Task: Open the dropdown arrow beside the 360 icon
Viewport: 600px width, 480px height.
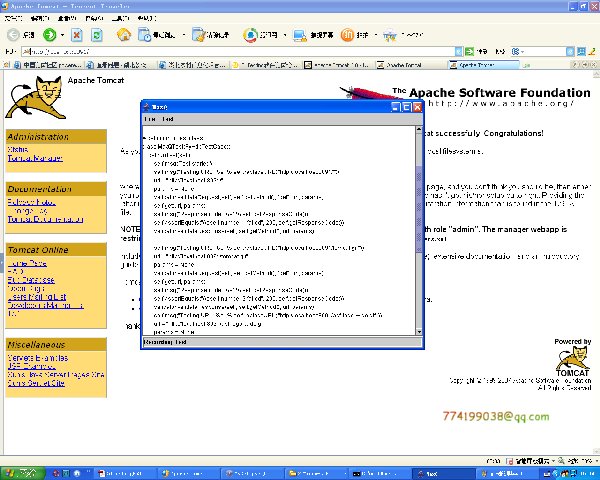Action: [x=285, y=35]
